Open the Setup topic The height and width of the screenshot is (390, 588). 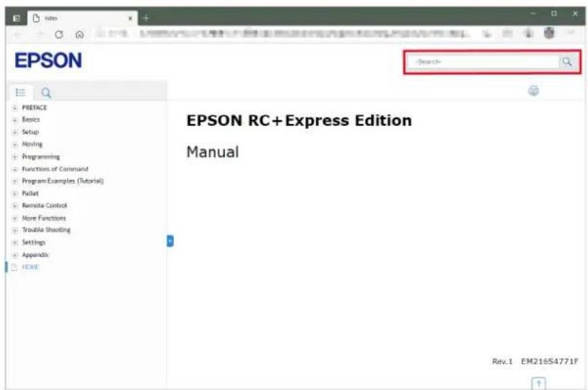(x=31, y=132)
